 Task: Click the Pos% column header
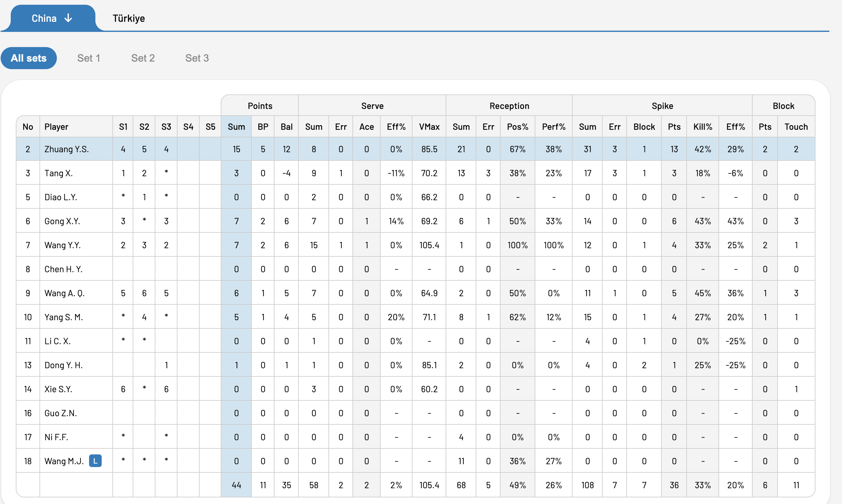tap(518, 127)
